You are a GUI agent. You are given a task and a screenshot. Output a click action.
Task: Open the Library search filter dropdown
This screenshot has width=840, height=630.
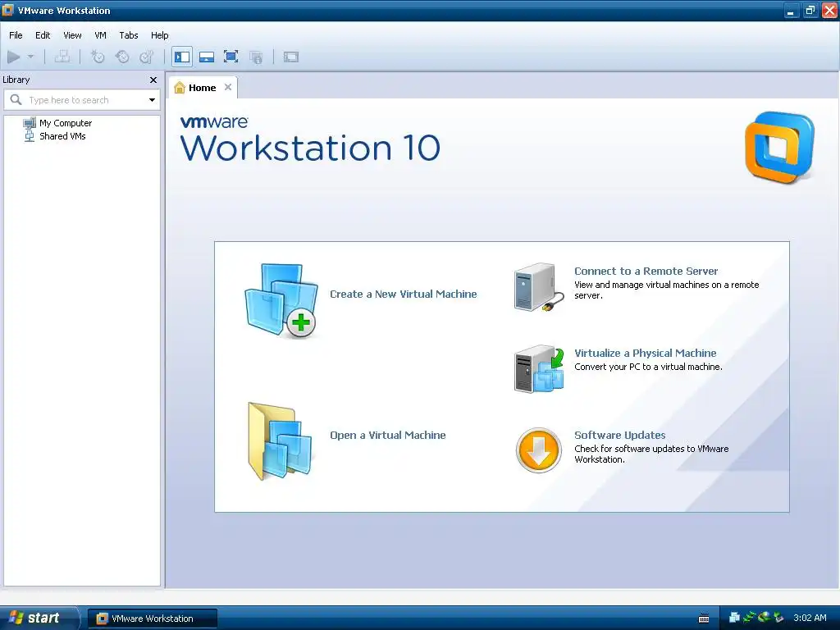coord(152,100)
